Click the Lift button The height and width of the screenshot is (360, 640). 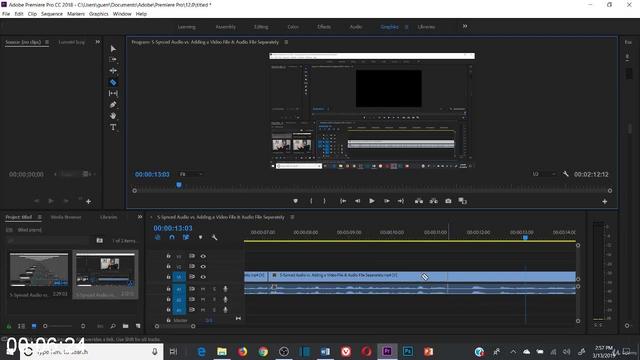pos(419,201)
